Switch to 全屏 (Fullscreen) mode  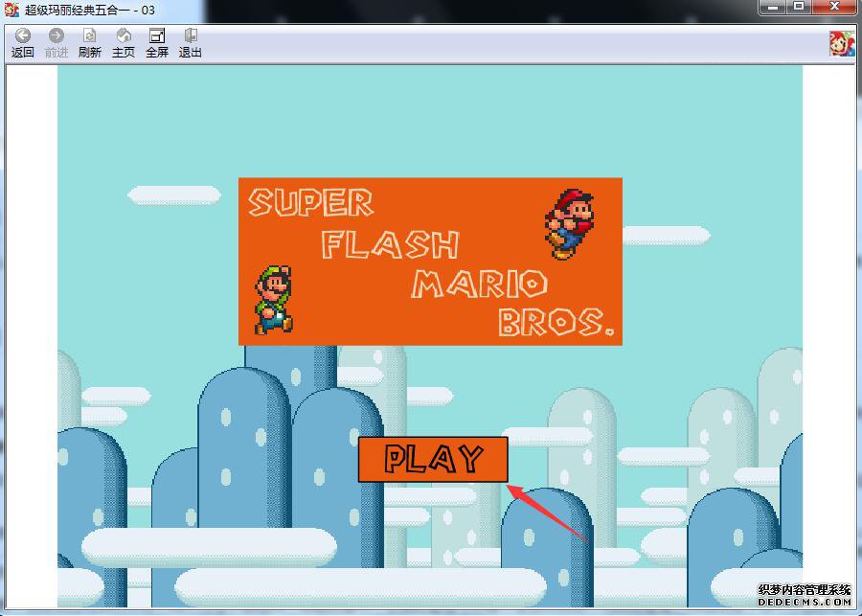pos(157,43)
